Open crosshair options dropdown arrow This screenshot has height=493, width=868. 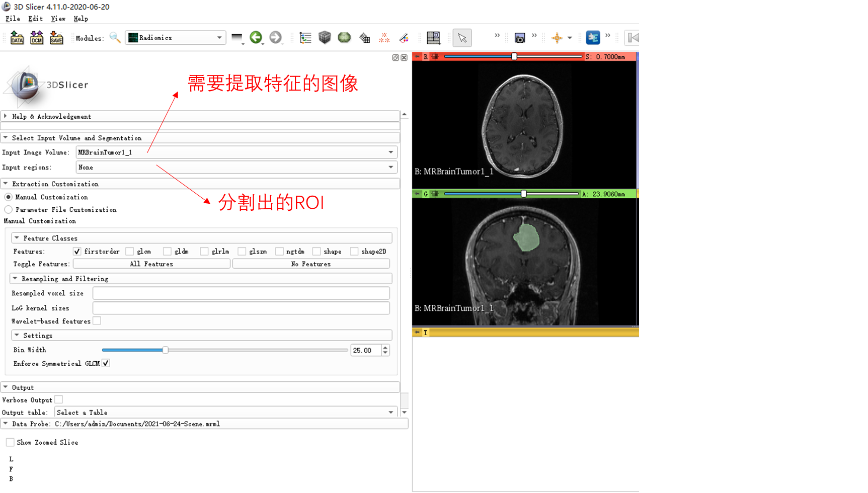point(570,38)
